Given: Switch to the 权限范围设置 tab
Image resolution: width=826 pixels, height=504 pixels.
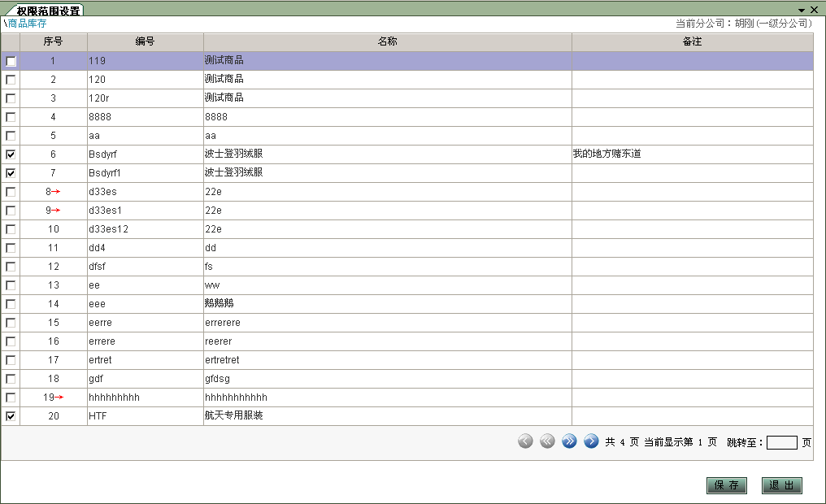Looking at the screenshot, I should click(48, 11).
